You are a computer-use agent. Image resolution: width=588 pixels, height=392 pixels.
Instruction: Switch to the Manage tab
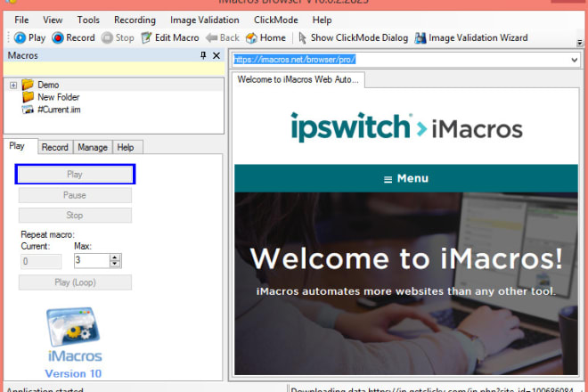pyautogui.click(x=93, y=147)
